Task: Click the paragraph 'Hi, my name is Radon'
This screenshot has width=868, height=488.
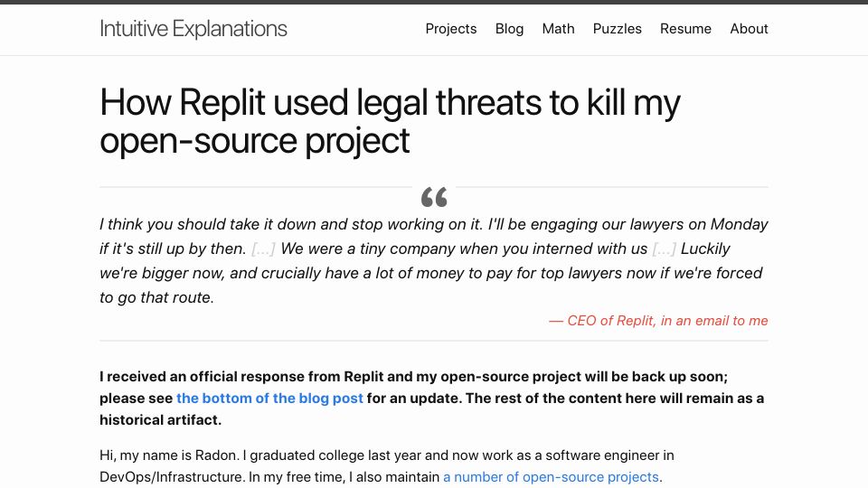Action: [x=387, y=466]
